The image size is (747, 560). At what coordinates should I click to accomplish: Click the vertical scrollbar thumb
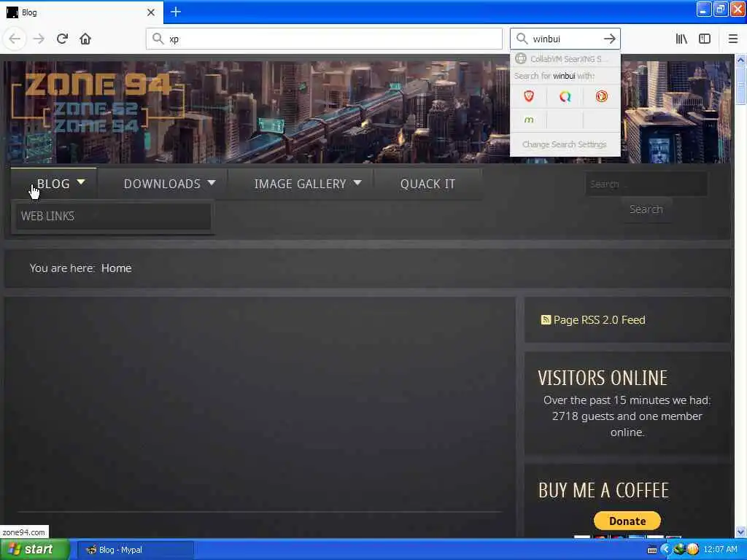coord(740,85)
